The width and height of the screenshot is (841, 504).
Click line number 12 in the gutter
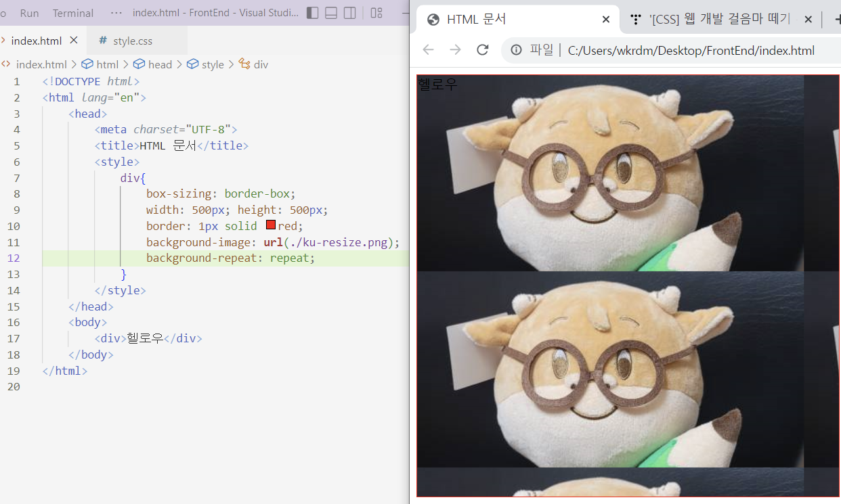point(14,258)
